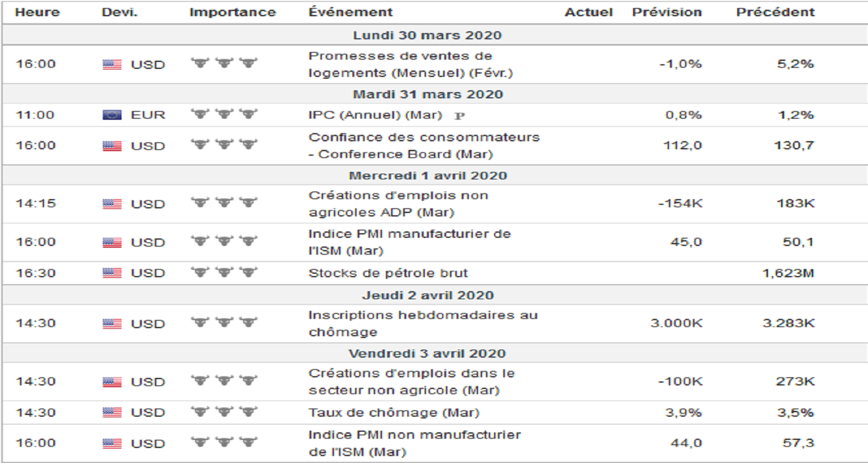
Task: Open the Confiance des consommateurs event link
Action: [x=424, y=145]
